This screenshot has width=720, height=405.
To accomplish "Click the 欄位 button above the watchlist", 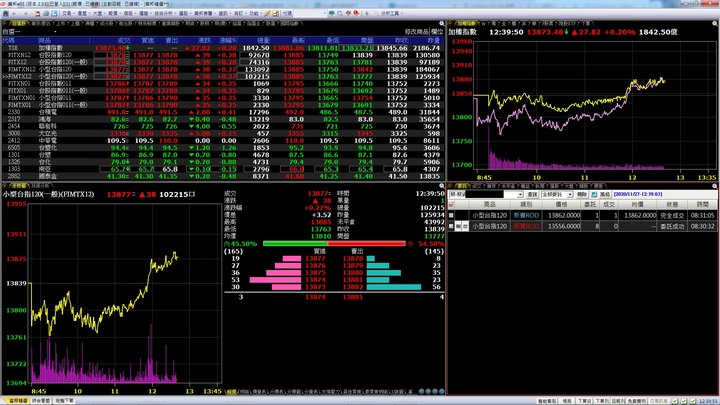I will (437, 32).
